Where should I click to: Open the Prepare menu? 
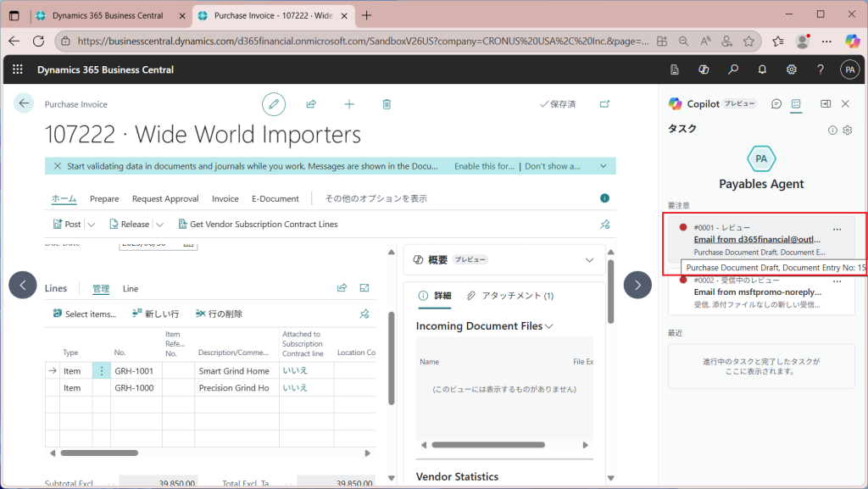[104, 198]
